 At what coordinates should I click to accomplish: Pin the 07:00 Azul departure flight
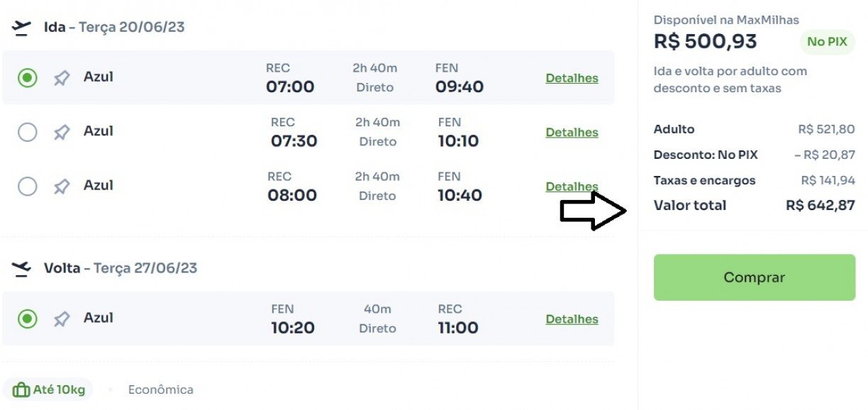point(62,78)
